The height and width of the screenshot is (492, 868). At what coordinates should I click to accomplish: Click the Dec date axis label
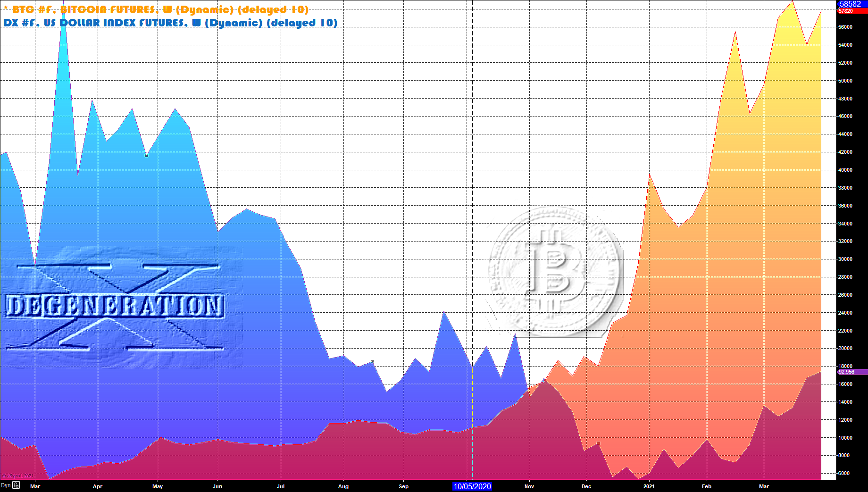click(586, 486)
